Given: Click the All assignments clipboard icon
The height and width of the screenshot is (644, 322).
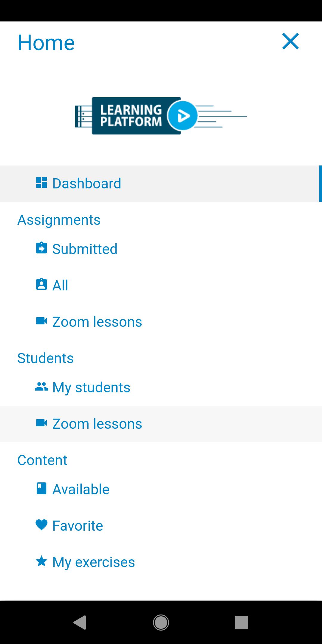Looking at the screenshot, I should (x=41, y=284).
